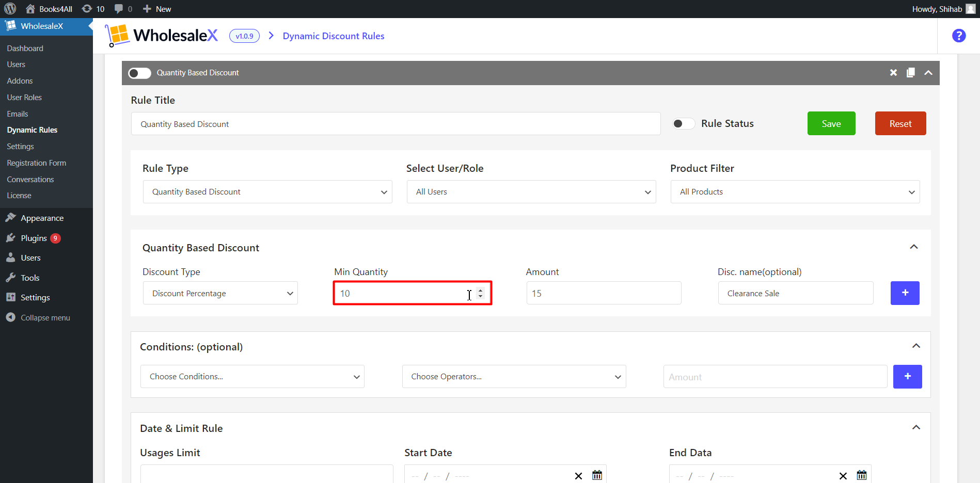Open the Start Date calendar picker
This screenshot has height=483, width=980.
pyautogui.click(x=597, y=475)
